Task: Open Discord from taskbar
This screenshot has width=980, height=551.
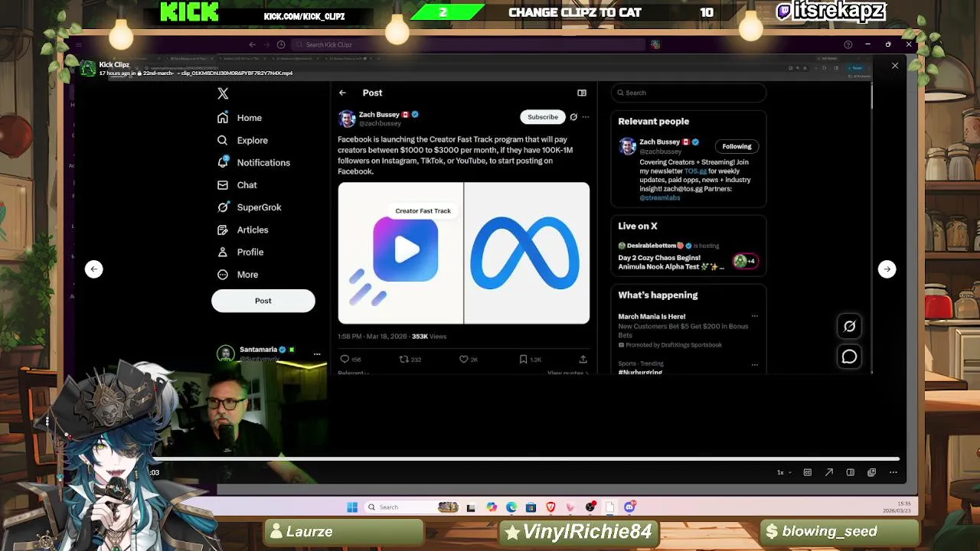Action: pyautogui.click(x=629, y=507)
